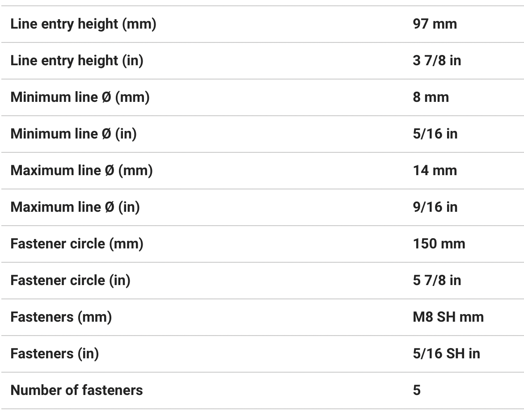524x420 pixels.
Task: Click the "Maximum line Ø (mm)" label
Action: pos(81,171)
